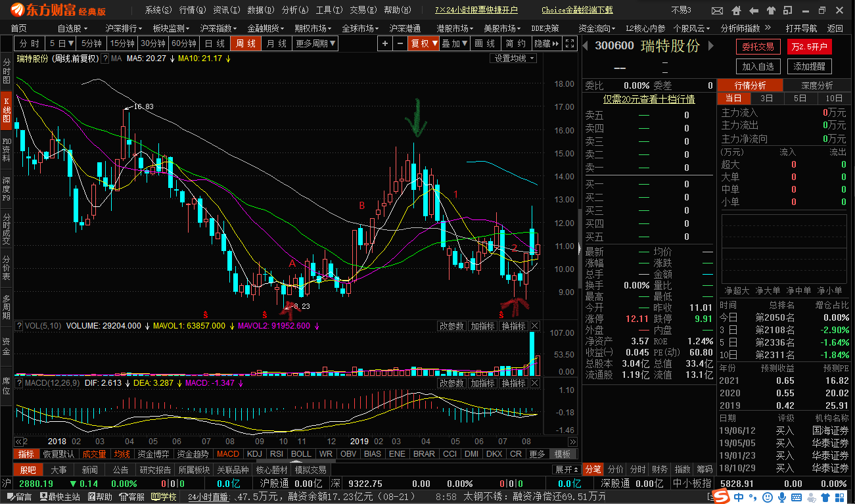Click 展开 expand control

pos(568,469)
